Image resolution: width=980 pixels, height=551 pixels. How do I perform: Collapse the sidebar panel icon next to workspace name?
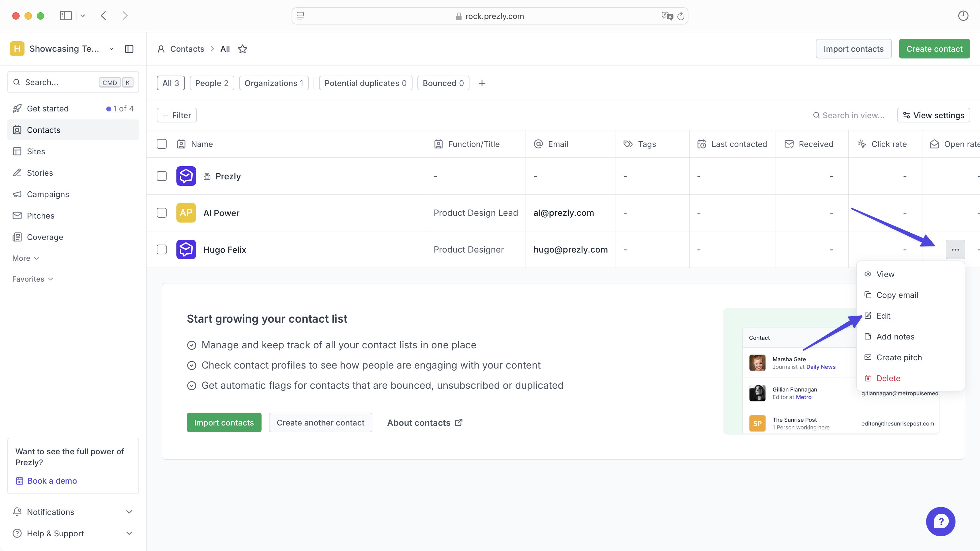tap(129, 49)
